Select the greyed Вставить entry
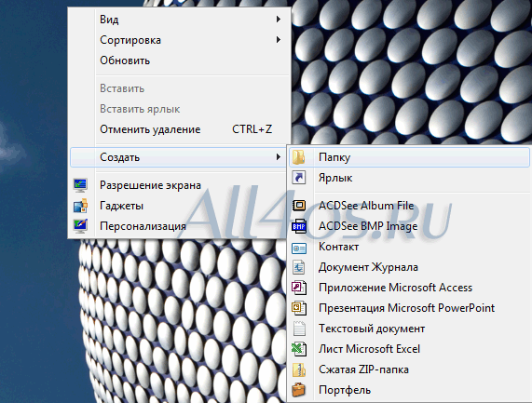This screenshot has height=403, width=532. point(179,88)
